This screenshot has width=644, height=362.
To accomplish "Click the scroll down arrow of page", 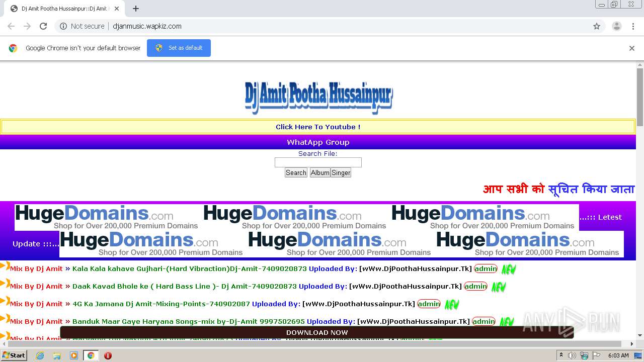I will tap(640, 335).
